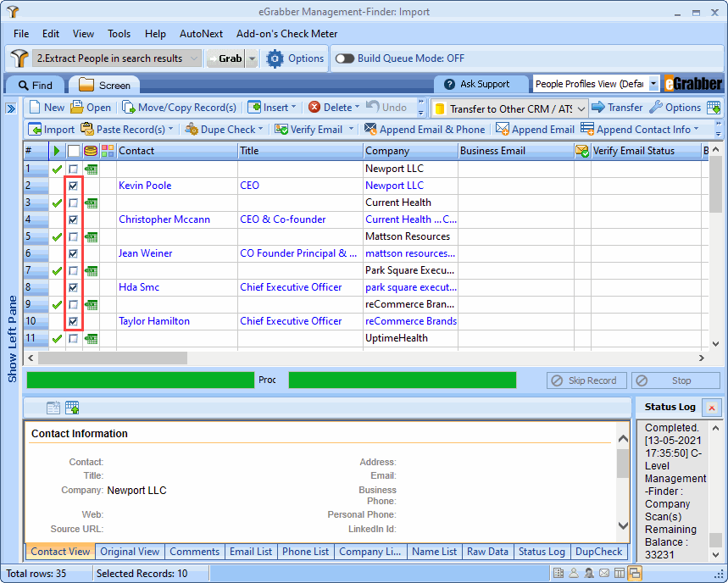
Task: Open the File menu
Action: point(21,34)
